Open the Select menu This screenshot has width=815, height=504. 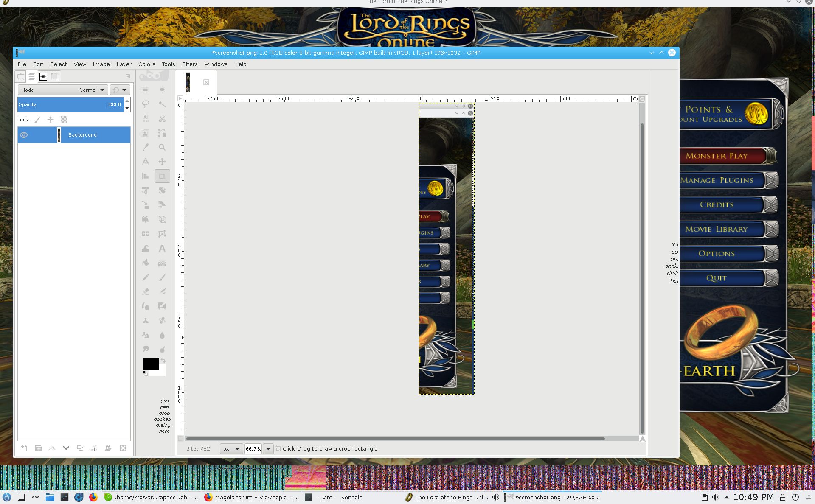tap(59, 64)
